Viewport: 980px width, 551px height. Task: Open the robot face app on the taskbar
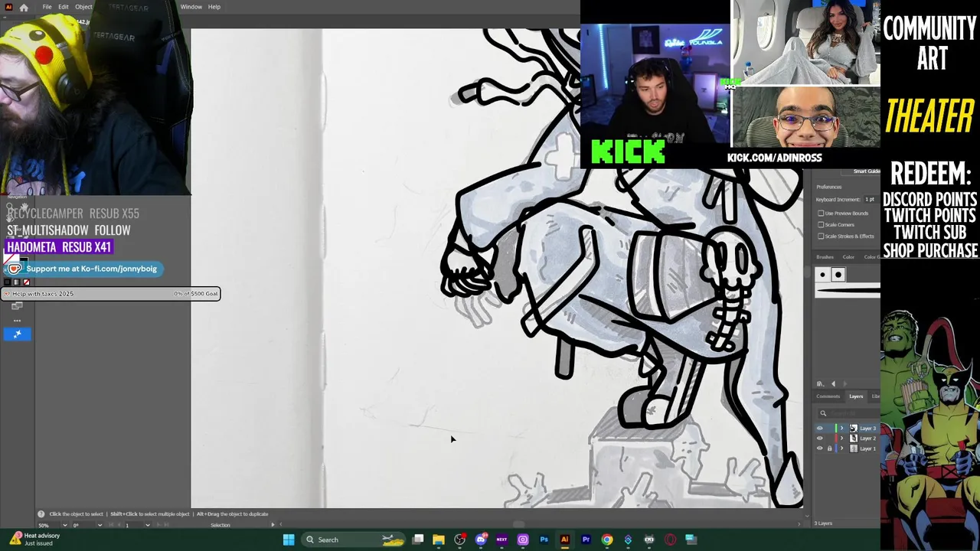pos(649,540)
